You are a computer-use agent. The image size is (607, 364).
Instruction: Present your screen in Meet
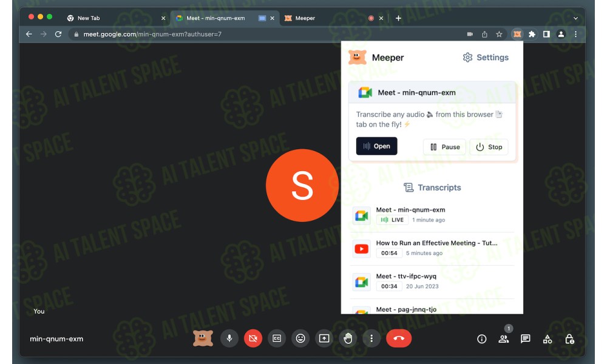click(324, 339)
